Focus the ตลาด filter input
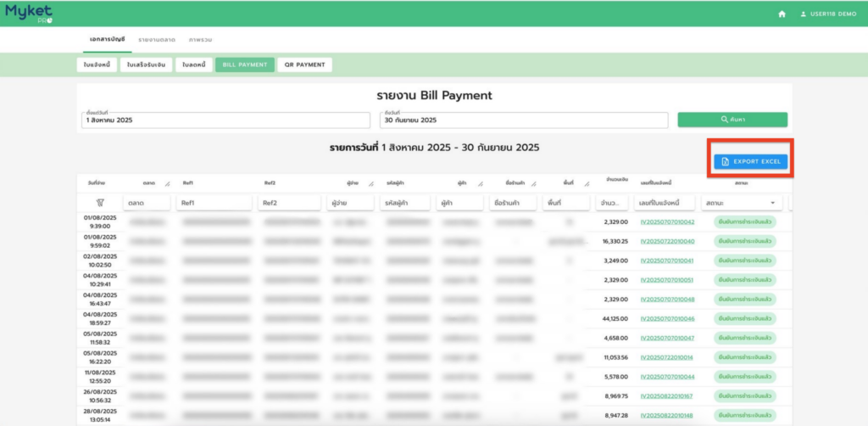This screenshot has height=426, width=868. pos(147,204)
